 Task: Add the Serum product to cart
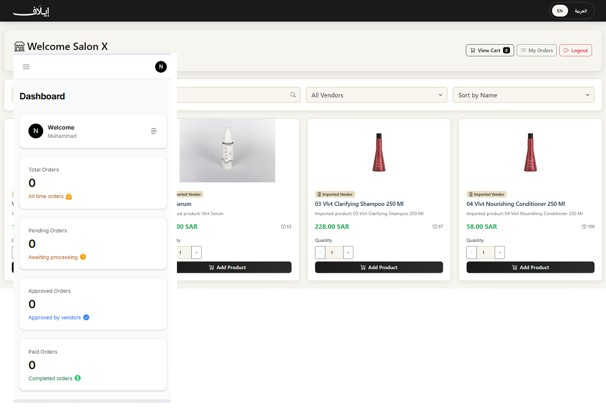coord(234,267)
